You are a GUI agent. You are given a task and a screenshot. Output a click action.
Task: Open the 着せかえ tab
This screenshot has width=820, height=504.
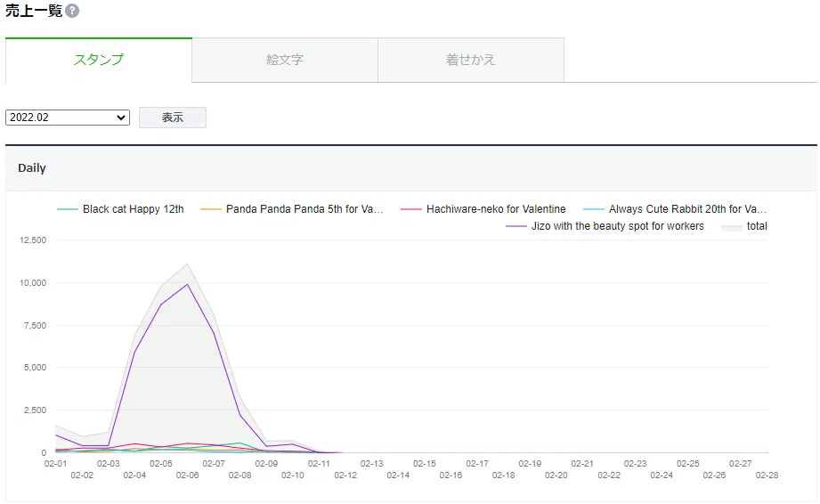(x=471, y=60)
